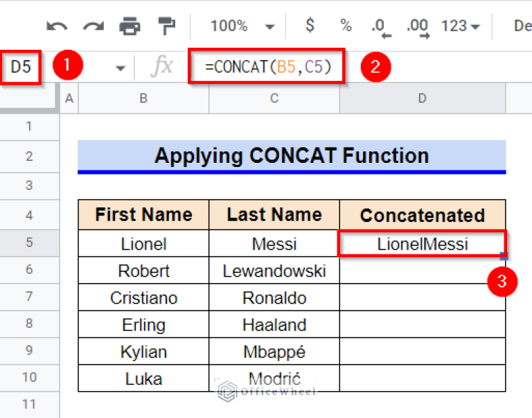The image size is (532, 418).
Task: Print the spreadsheet with the printer icon
Action: [130, 26]
